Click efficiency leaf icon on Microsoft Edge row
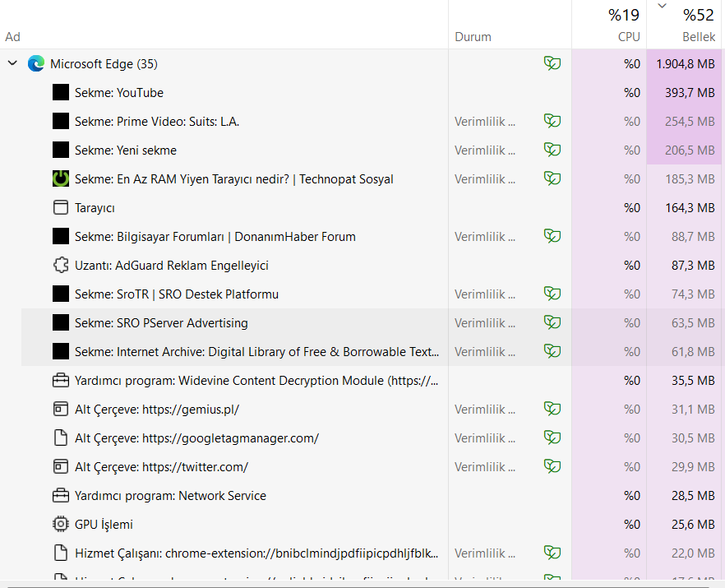Screen dimensions: 725x588 click(x=552, y=64)
